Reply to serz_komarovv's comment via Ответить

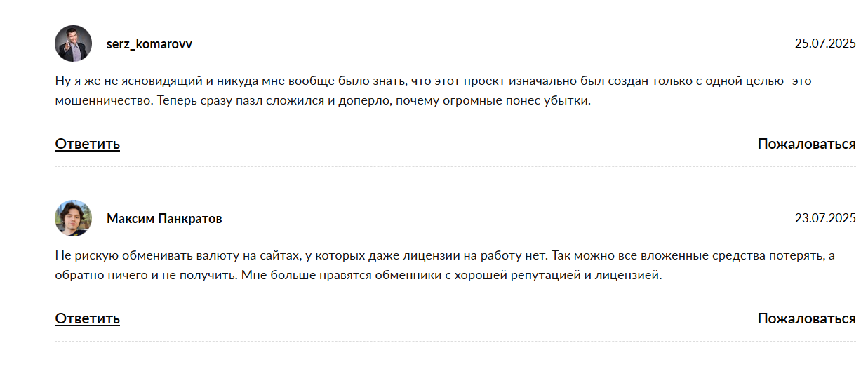88,144
